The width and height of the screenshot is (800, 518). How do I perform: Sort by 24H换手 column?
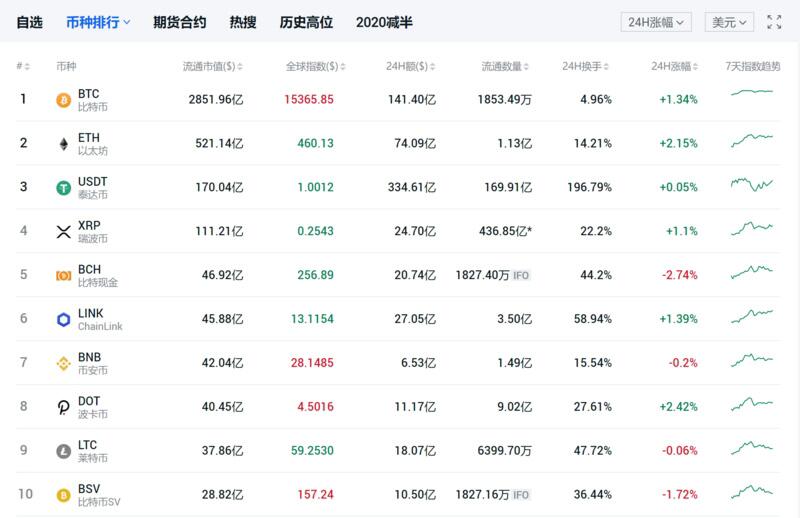[585, 66]
